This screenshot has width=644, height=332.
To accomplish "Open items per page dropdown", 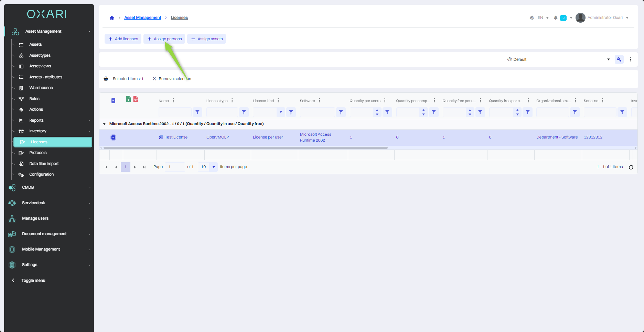I will pyautogui.click(x=214, y=167).
